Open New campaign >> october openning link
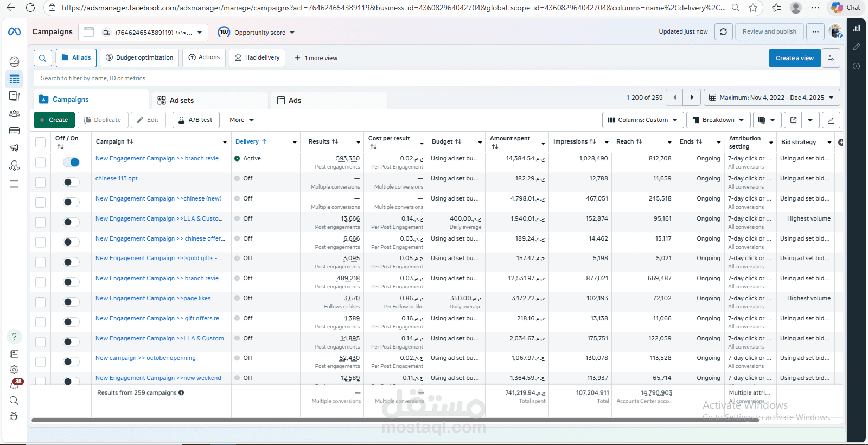The height and width of the screenshot is (445, 868). pyautogui.click(x=145, y=358)
